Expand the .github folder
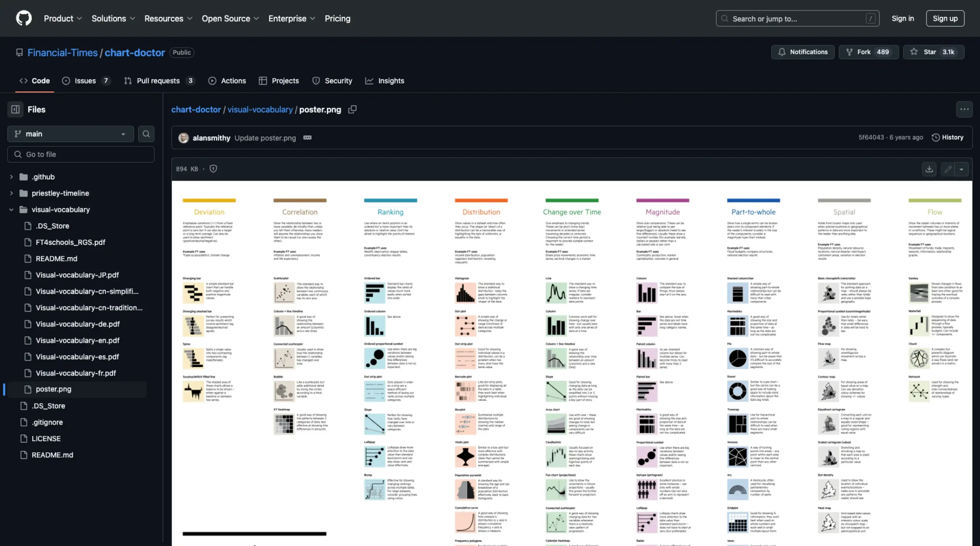 pyautogui.click(x=11, y=177)
